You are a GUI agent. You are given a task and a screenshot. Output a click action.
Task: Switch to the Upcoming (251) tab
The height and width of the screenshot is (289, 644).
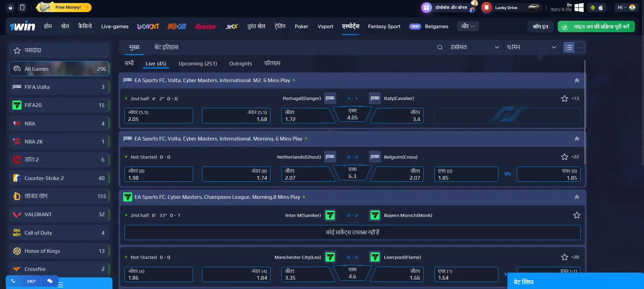[198, 64]
